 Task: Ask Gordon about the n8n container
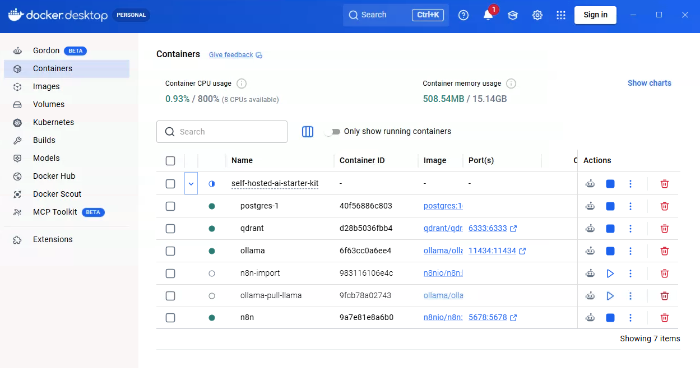[x=590, y=318]
